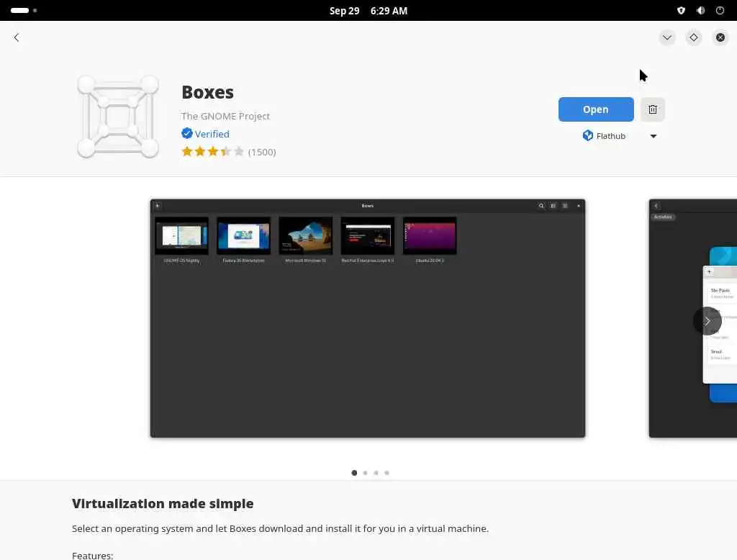The height and width of the screenshot is (560, 737).
Task: Click the plus icon inside the Boxes screenshot
Action: (x=158, y=205)
